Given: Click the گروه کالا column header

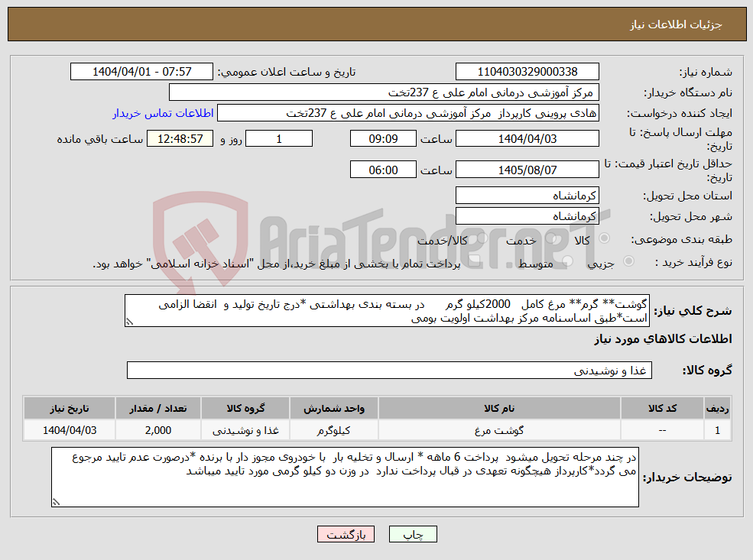Looking at the screenshot, I should click(x=245, y=409).
